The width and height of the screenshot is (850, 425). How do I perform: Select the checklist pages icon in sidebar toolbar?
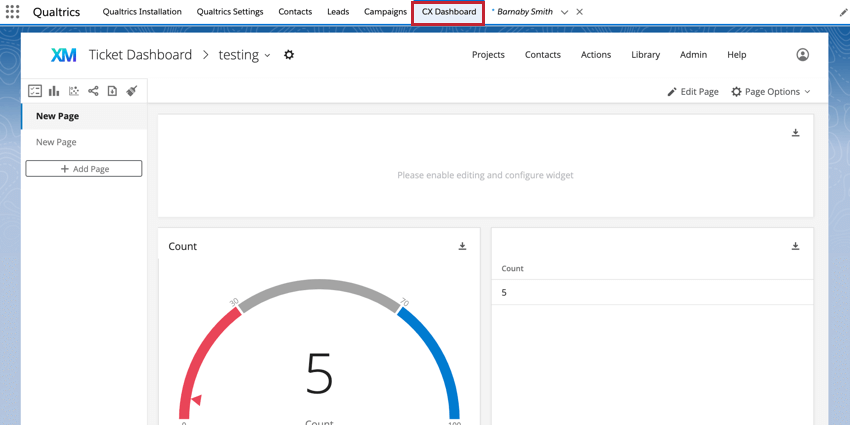point(35,91)
